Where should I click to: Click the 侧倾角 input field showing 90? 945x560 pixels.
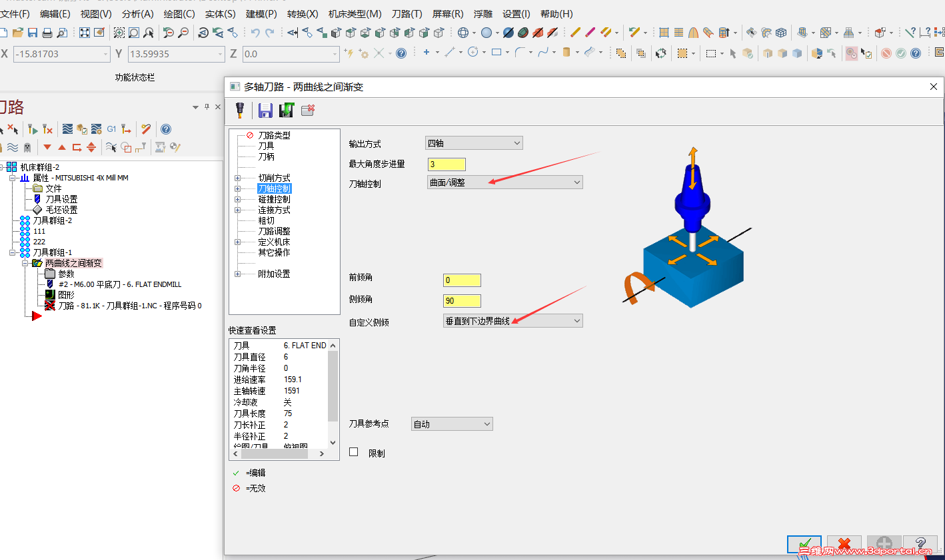click(462, 301)
